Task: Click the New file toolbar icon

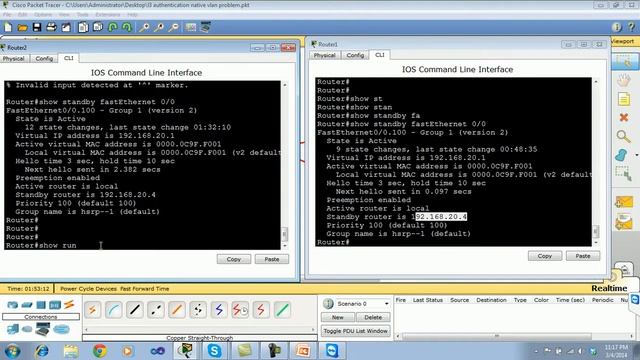Action: 8,27
